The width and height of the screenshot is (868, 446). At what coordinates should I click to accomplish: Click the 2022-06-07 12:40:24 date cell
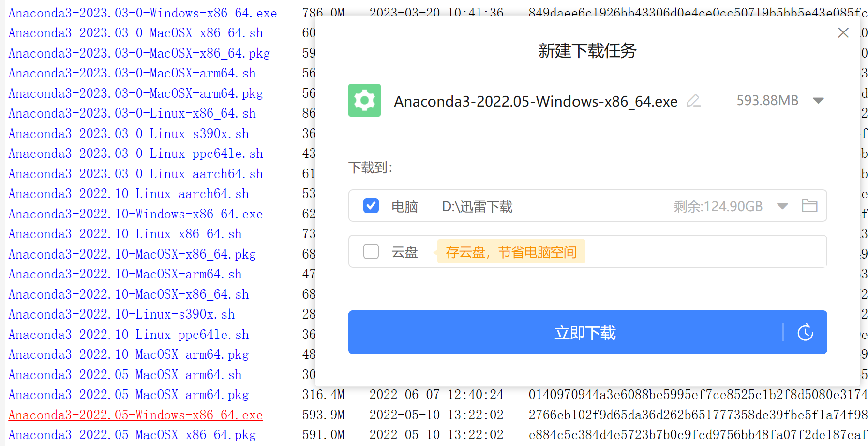[436, 395]
